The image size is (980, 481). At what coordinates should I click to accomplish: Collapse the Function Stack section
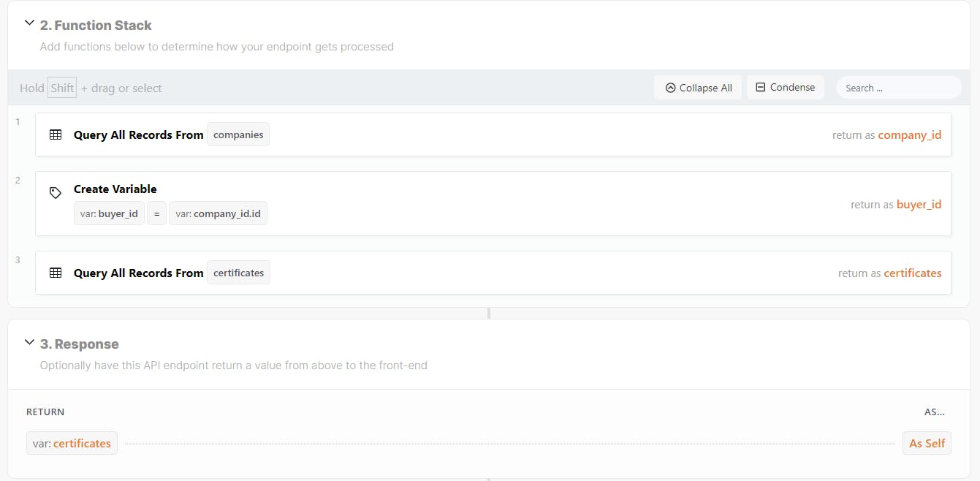tap(29, 23)
